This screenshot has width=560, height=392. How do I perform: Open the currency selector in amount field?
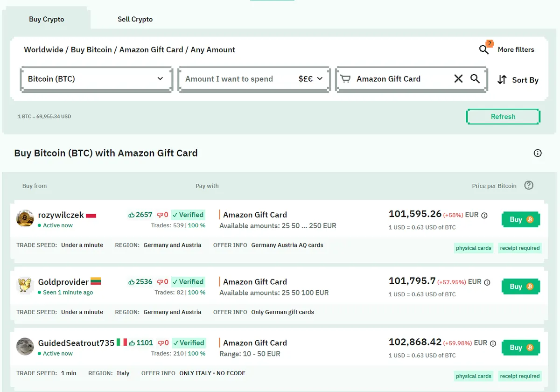coord(311,79)
